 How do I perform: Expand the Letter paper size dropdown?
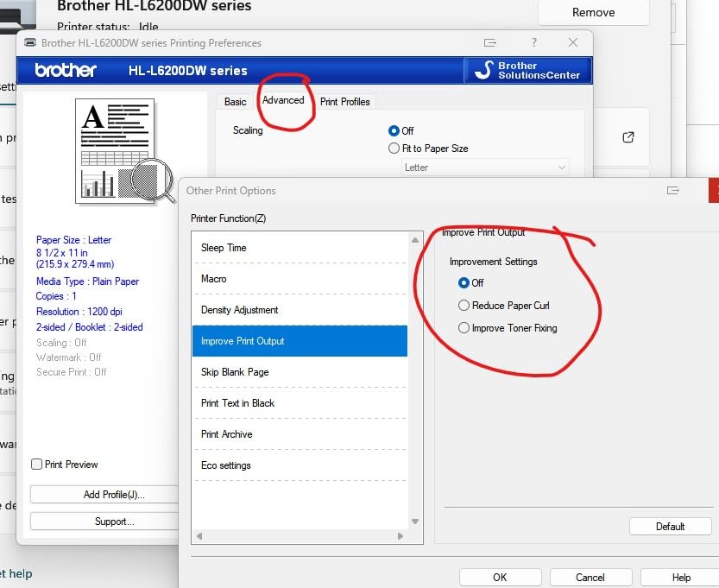pyautogui.click(x=485, y=168)
